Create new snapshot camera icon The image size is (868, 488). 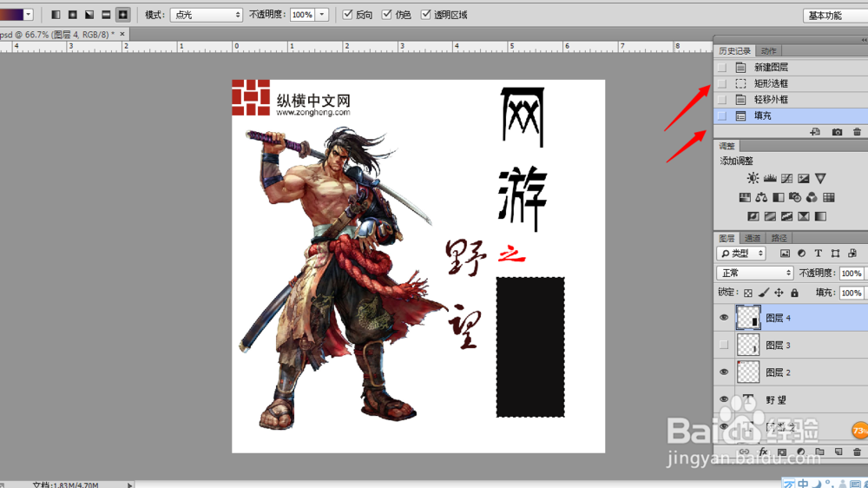(837, 132)
